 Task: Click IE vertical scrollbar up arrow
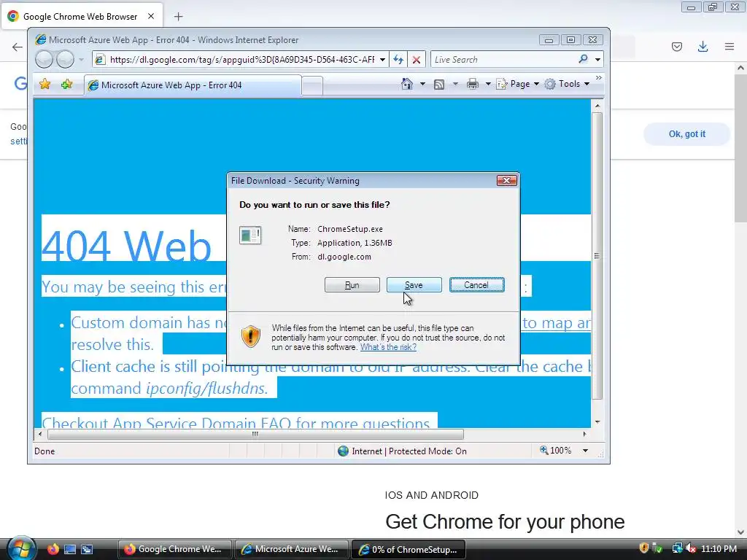coord(597,105)
